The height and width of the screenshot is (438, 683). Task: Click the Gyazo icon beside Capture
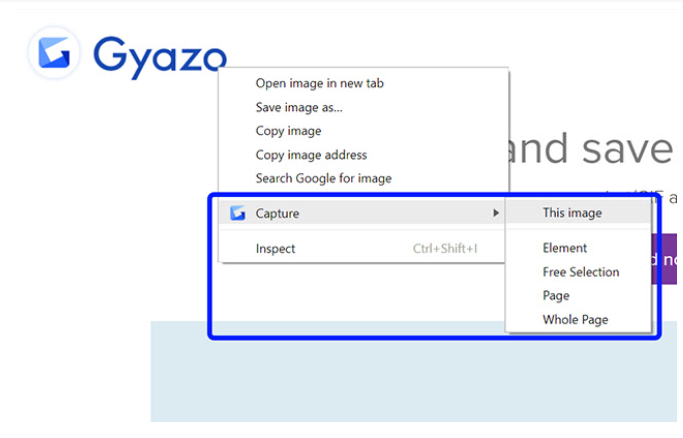[238, 213]
